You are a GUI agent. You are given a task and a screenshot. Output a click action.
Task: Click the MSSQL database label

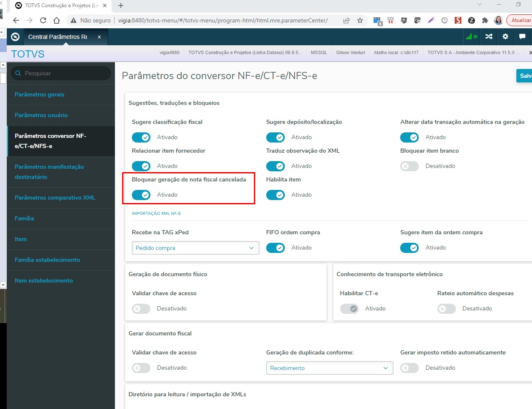point(319,52)
